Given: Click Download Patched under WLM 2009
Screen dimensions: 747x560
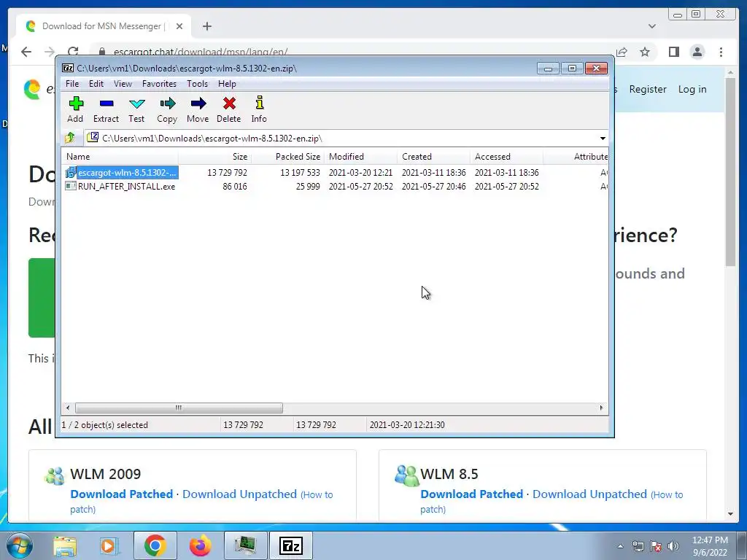Looking at the screenshot, I should tap(122, 494).
